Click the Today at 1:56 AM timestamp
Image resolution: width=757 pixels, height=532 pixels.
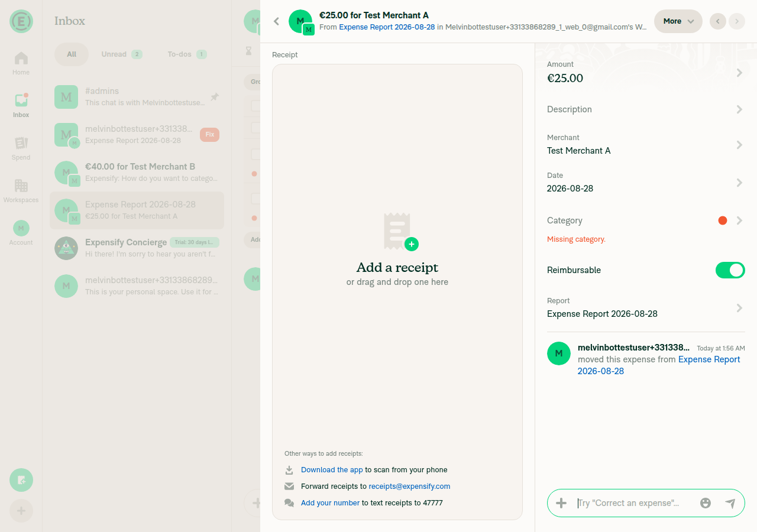[720, 348]
